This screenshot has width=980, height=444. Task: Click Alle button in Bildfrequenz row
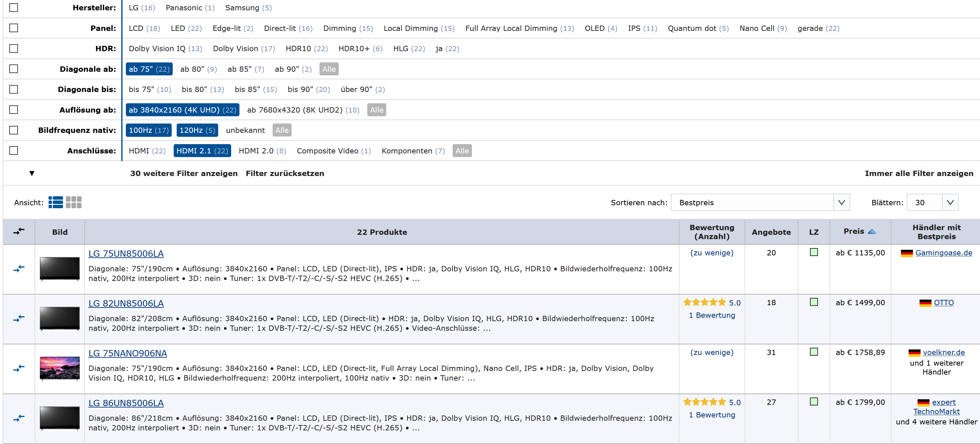point(282,130)
